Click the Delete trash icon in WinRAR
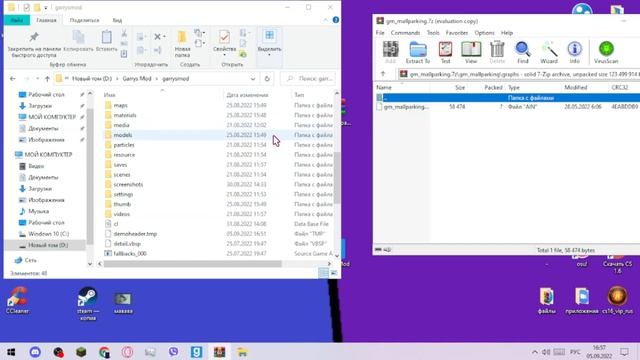 497,52
